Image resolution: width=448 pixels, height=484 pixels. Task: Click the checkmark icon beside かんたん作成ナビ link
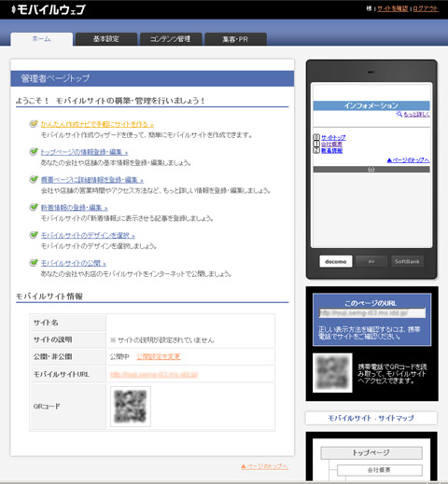coord(34,124)
